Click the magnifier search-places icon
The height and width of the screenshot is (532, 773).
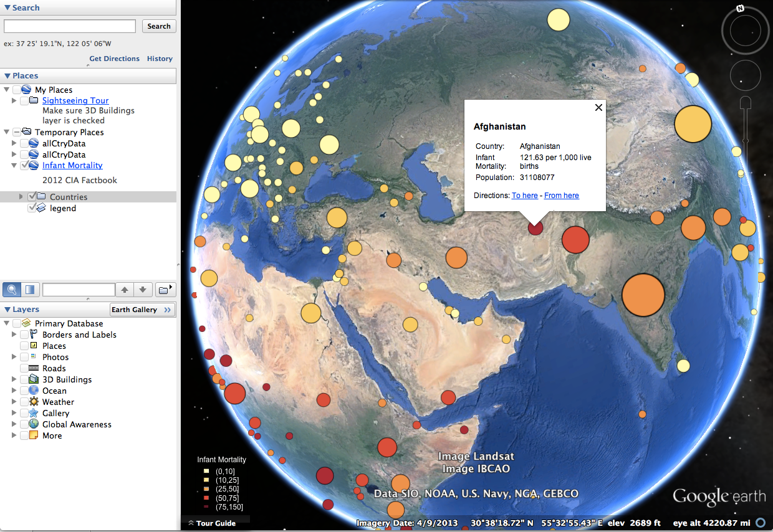[12, 290]
